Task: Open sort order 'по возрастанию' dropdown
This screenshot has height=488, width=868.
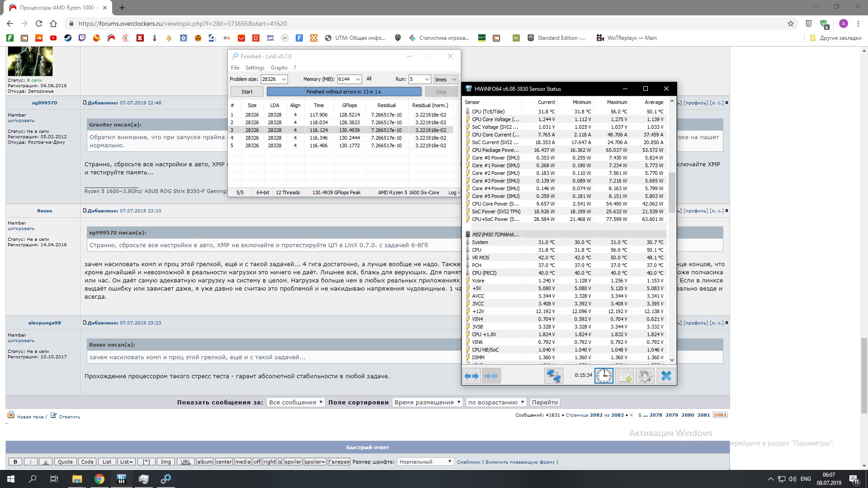Action: pos(496,402)
